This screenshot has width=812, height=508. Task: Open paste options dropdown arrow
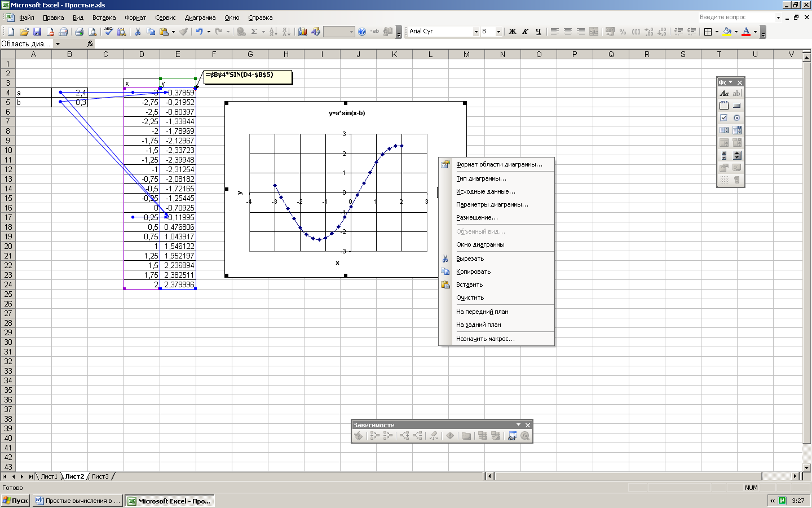(x=173, y=32)
